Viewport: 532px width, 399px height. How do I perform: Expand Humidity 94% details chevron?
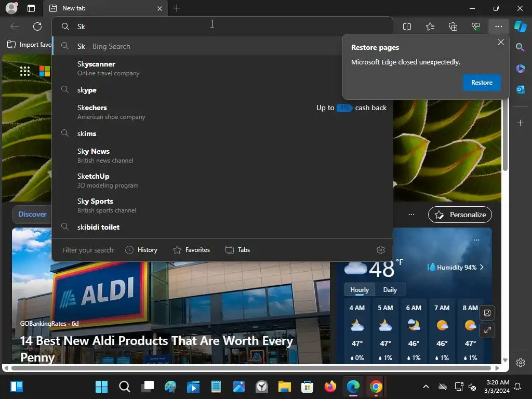(482, 268)
